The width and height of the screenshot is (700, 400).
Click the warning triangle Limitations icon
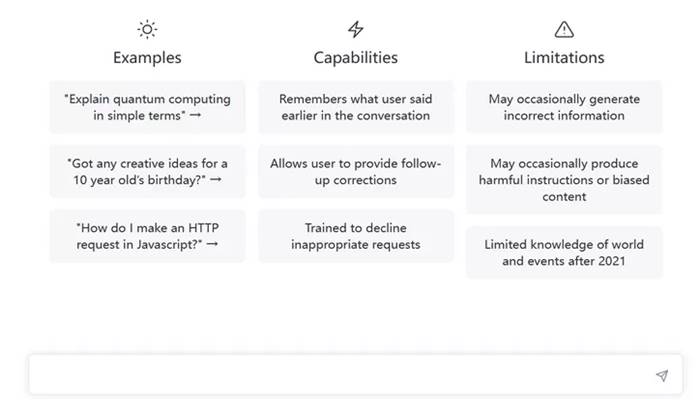[x=564, y=29]
